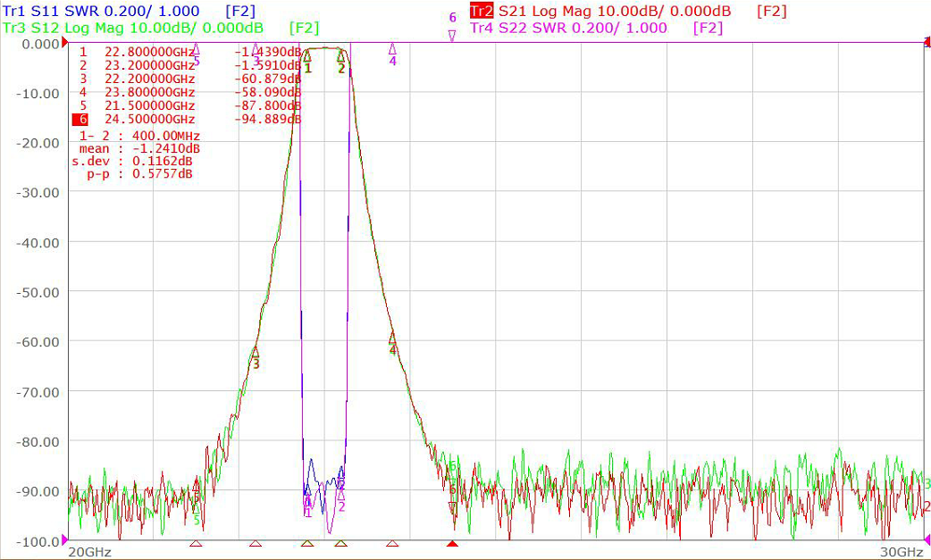Click marker 6 triangle above graph top
Image resolution: width=931 pixels, height=560 pixels.
pyautogui.click(x=452, y=36)
